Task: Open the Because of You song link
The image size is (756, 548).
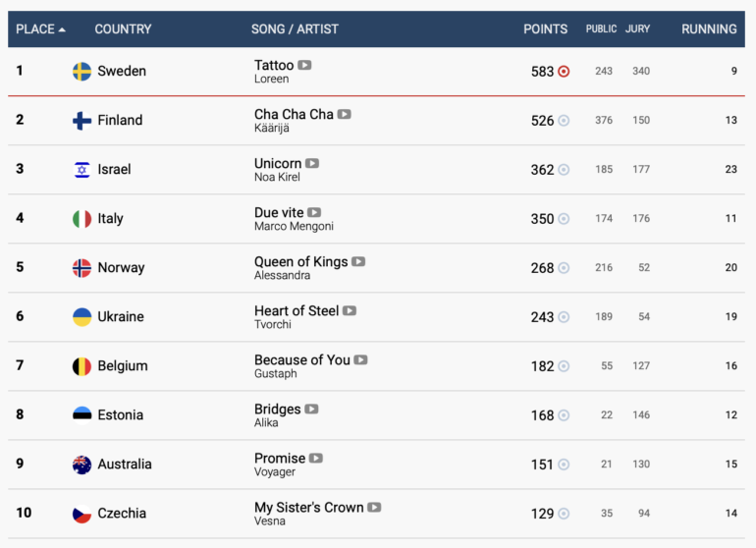Action: tap(302, 359)
